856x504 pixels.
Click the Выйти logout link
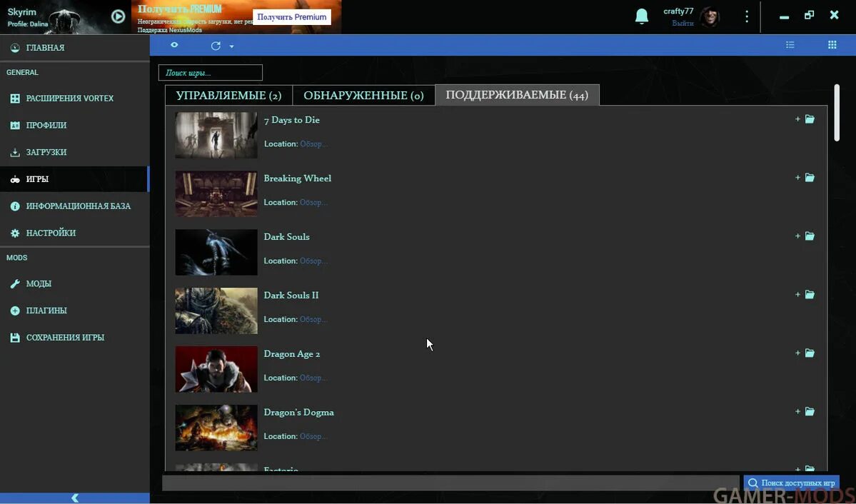click(x=683, y=24)
